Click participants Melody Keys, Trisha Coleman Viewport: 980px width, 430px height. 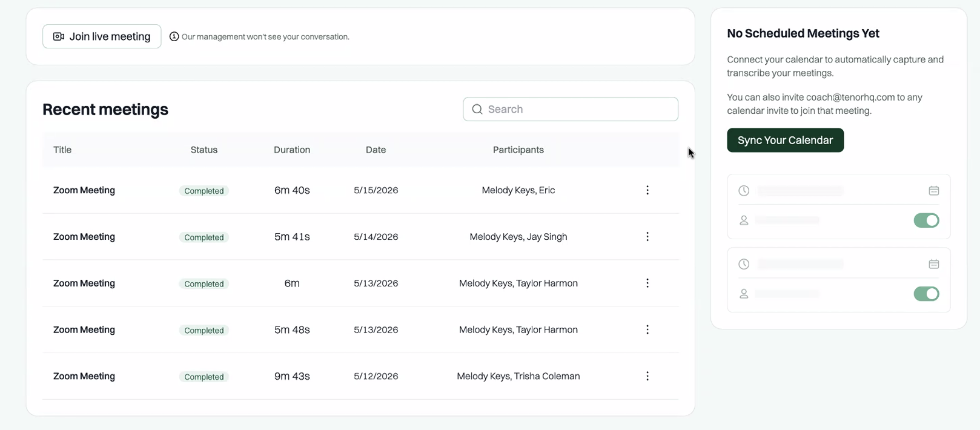518,376
